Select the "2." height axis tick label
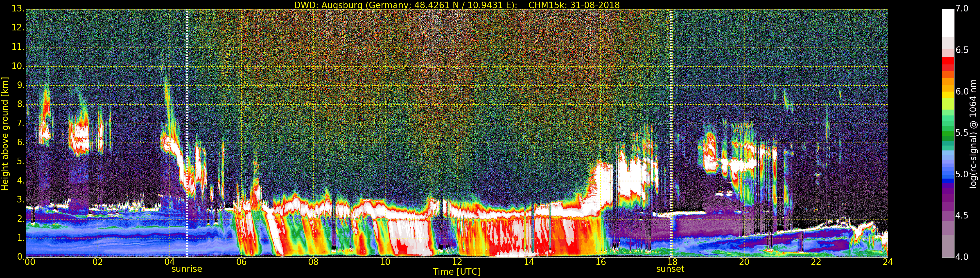This screenshot has height=278, width=980. 21,218
